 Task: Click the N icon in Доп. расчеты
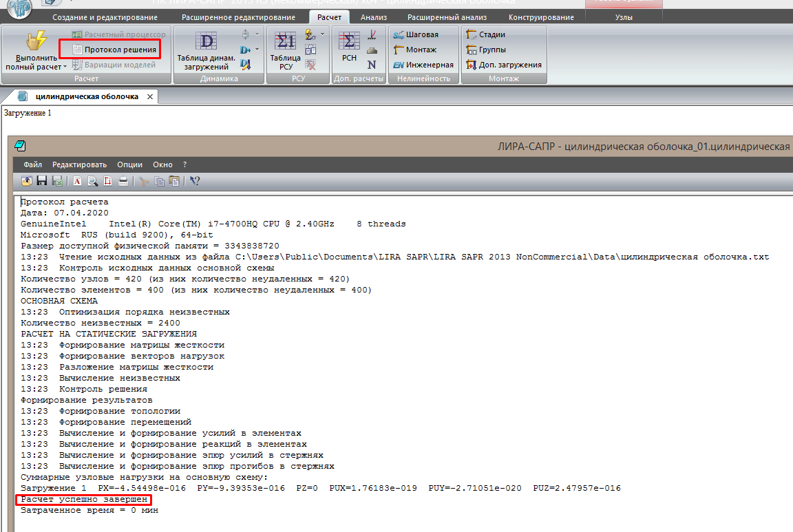pos(372,65)
